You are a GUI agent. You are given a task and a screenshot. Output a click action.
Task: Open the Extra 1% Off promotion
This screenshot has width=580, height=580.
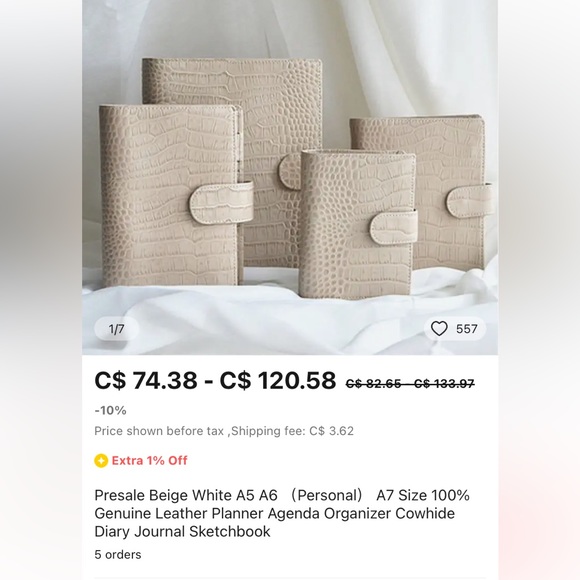click(x=149, y=461)
